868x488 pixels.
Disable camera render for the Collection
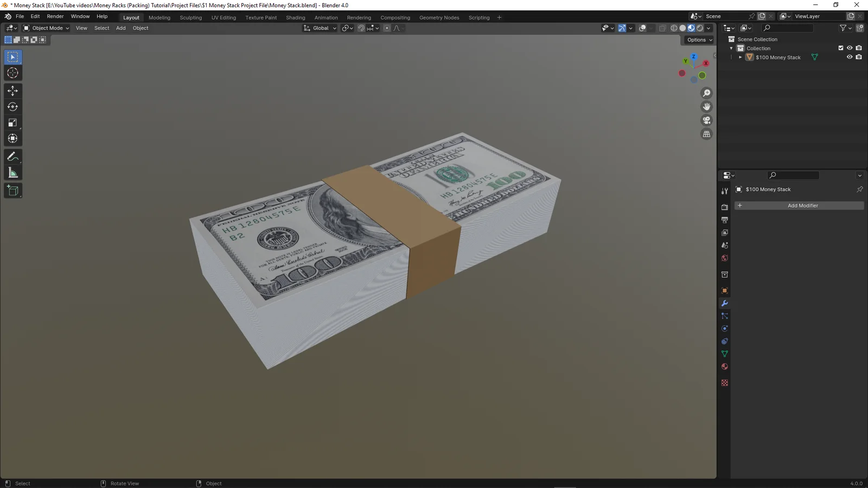pos(859,48)
